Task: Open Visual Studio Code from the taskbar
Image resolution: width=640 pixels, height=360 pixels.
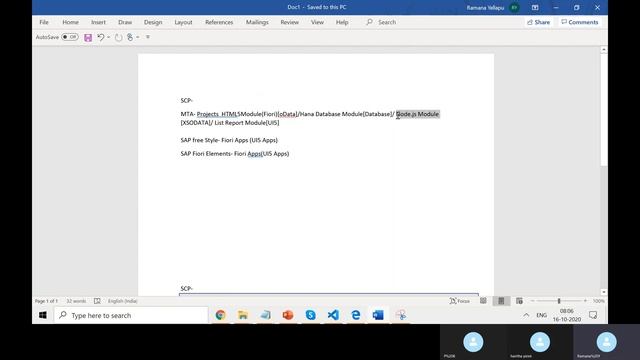Action: point(333,315)
